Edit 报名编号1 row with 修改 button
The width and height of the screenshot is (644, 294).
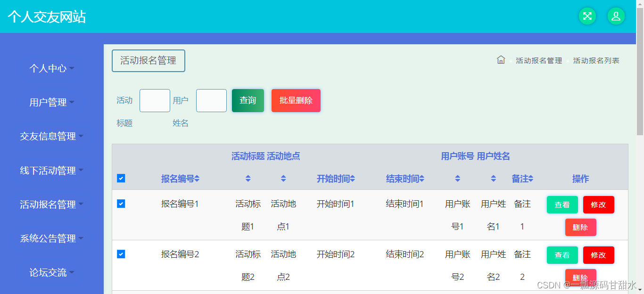599,205
